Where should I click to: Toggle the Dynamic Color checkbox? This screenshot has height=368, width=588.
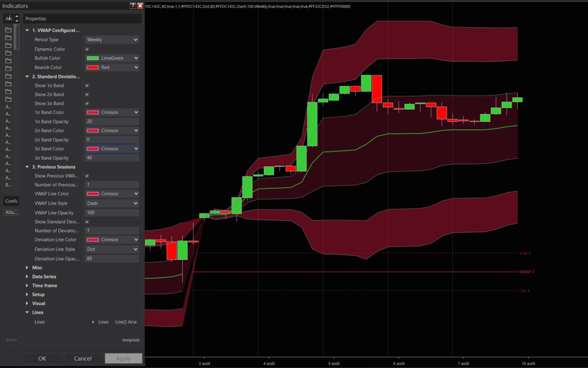(x=87, y=49)
